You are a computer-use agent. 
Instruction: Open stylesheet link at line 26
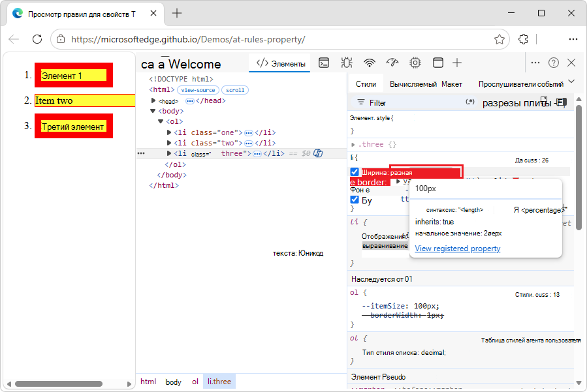pos(531,160)
